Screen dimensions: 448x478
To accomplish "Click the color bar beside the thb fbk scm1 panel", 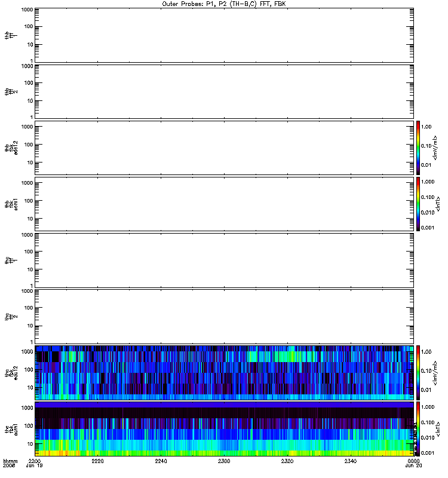I will pos(418,204).
